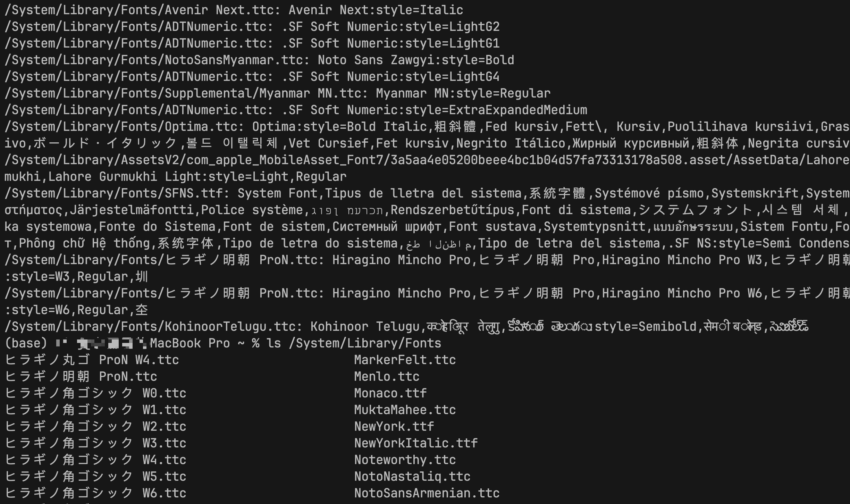
Task: Click the Noteworthy.ttc entry
Action: 405,460
